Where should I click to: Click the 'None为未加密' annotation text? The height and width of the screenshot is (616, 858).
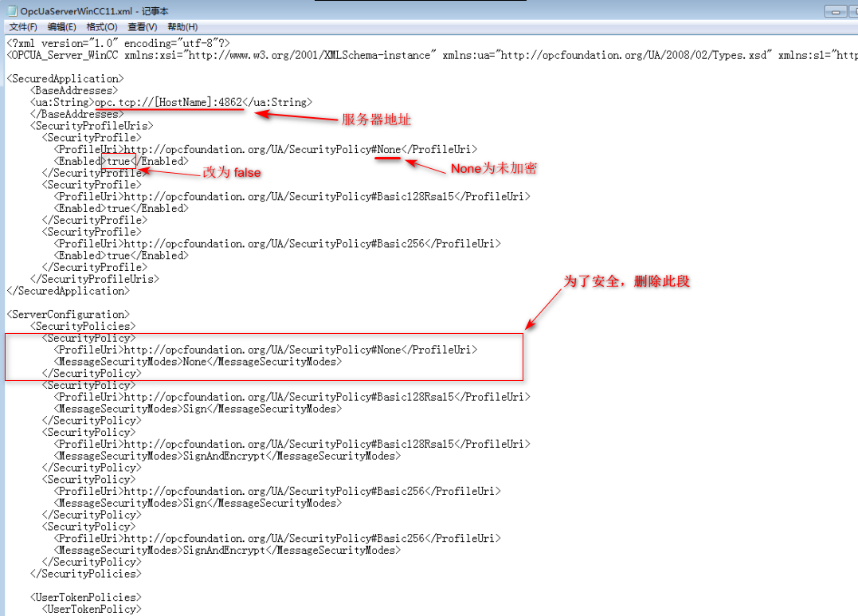point(493,169)
